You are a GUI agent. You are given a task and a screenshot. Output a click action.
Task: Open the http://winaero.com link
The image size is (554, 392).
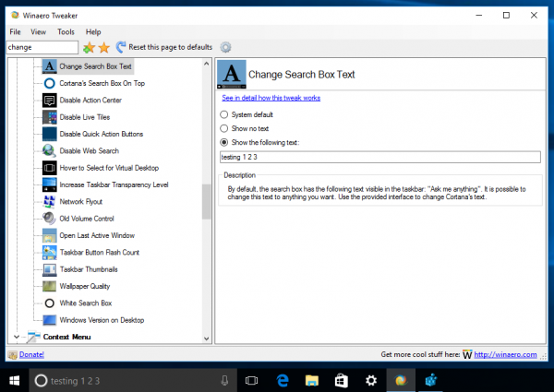505,354
